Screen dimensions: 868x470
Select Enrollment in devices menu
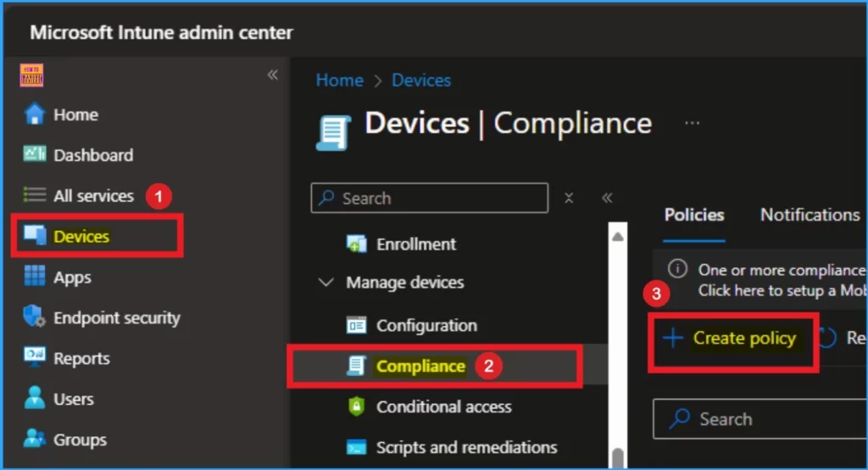[x=415, y=244]
